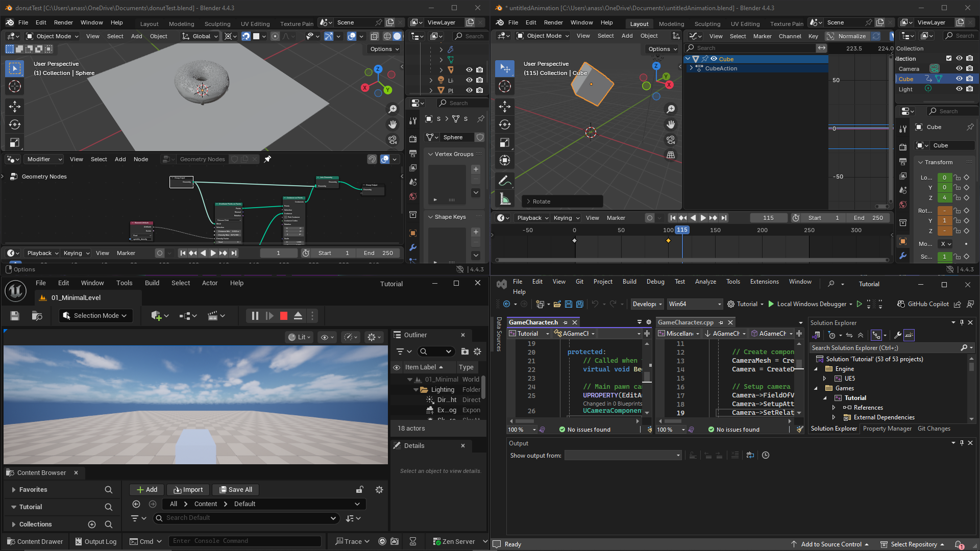Hide the Camera in untitledAnimation outliner

pyautogui.click(x=959, y=68)
